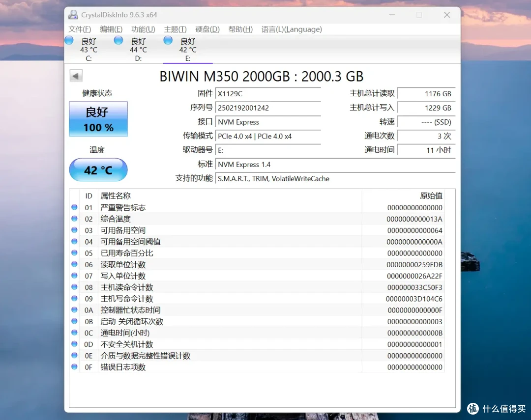Click the status dot for attribute 02 综合温度
This screenshot has width=531, height=420.
[x=75, y=219]
